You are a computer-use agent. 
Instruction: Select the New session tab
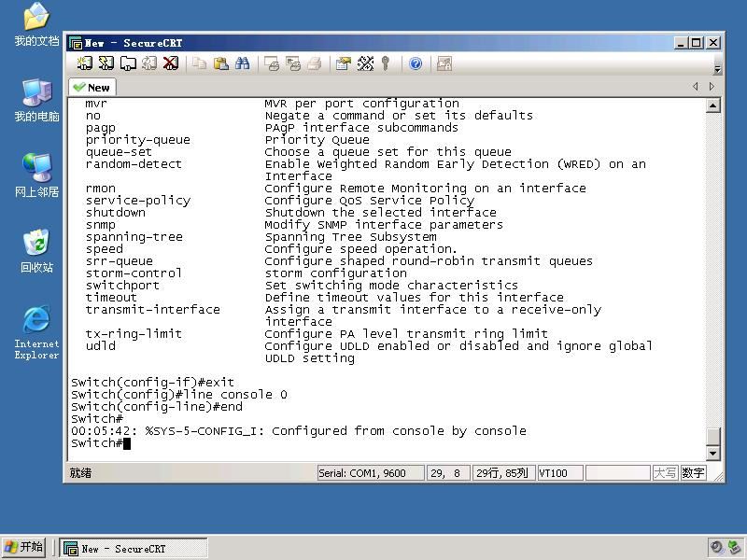(92, 88)
